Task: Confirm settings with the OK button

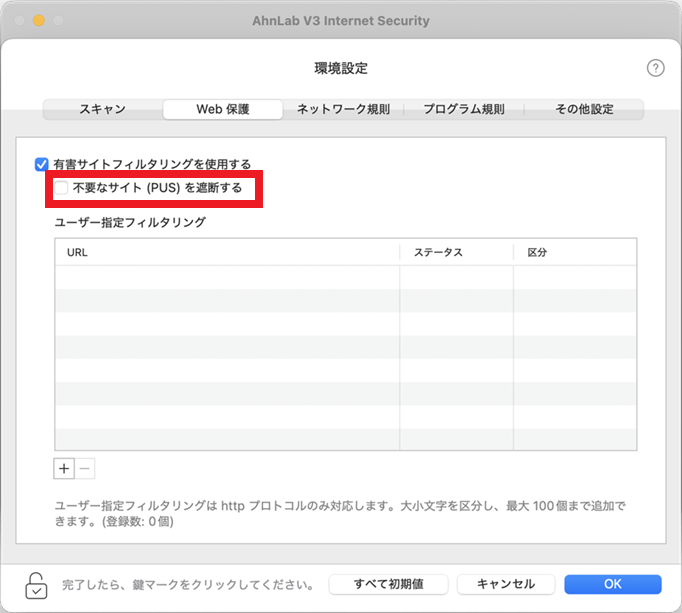Action: click(613, 584)
